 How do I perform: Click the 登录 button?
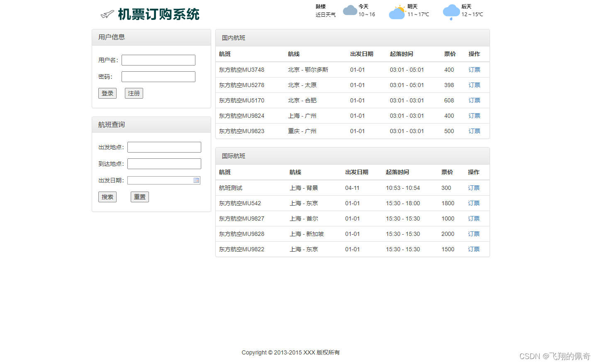(x=107, y=93)
